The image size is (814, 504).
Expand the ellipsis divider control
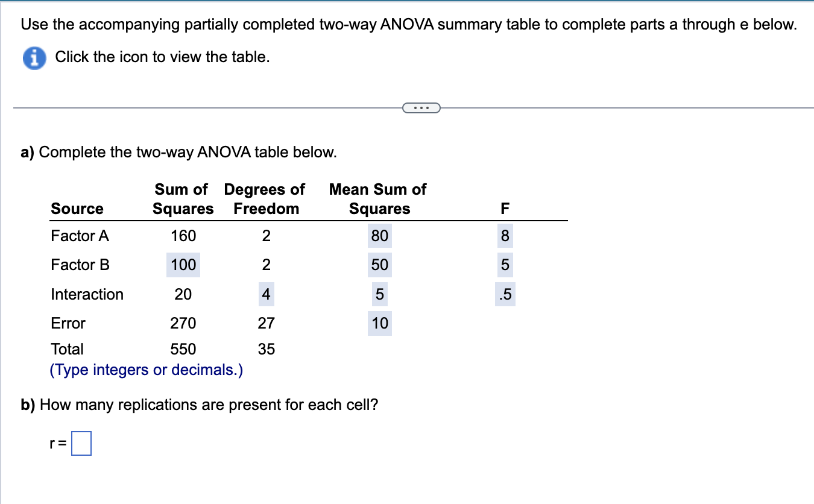tap(421, 107)
